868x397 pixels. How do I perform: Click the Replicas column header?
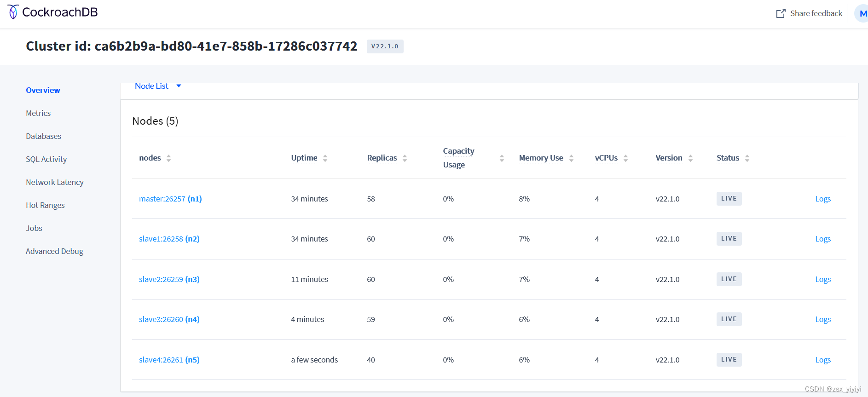pos(382,158)
